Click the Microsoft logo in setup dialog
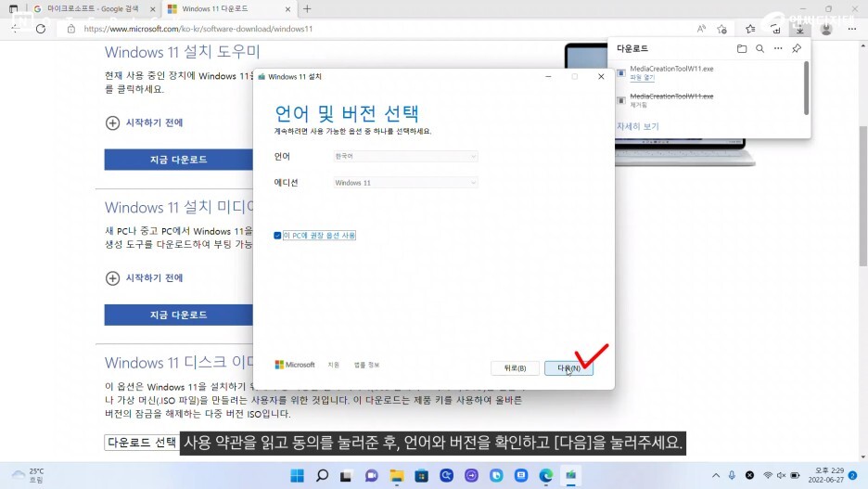Screen dimensions: 868x489 pyautogui.click(x=295, y=365)
